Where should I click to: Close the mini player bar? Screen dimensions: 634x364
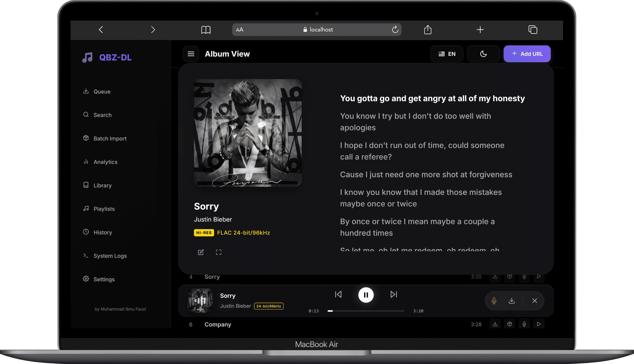(x=534, y=301)
